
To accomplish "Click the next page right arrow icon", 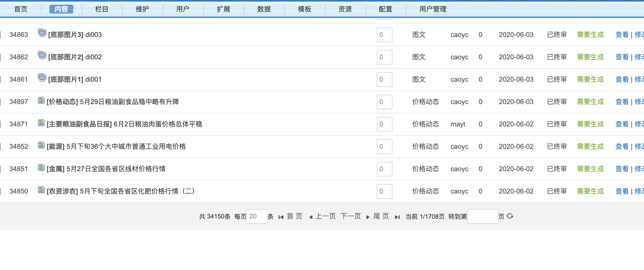I will click(x=368, y=217).
